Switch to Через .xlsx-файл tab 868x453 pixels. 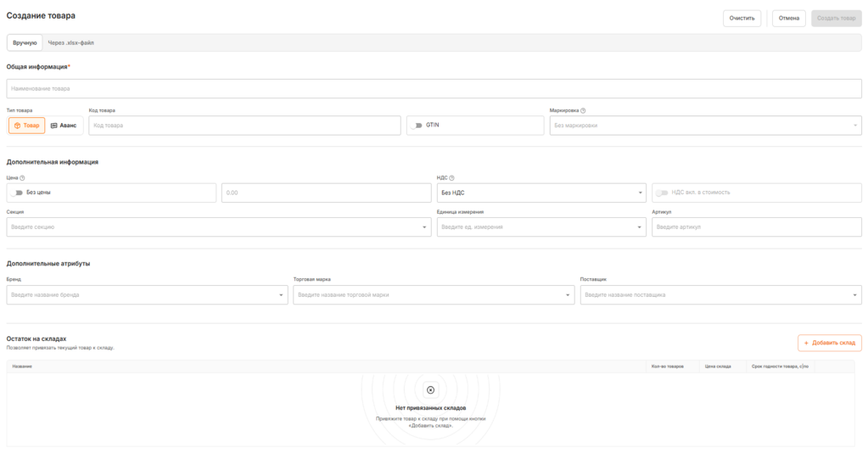70,42
